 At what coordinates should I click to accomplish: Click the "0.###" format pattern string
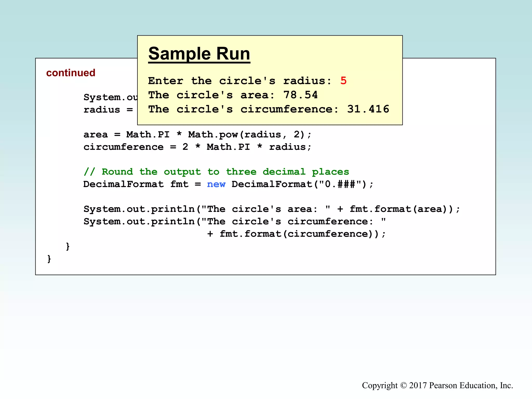(x=340, y=184)
